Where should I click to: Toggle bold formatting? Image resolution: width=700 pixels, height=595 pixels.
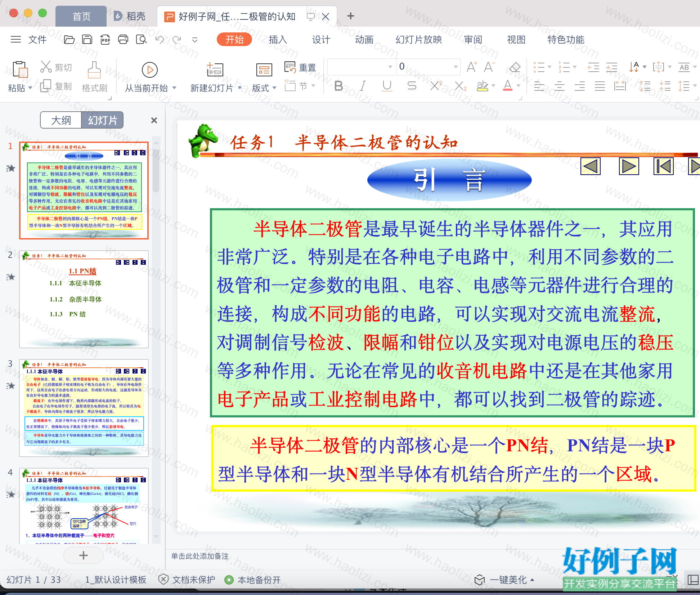pos(338,86)
